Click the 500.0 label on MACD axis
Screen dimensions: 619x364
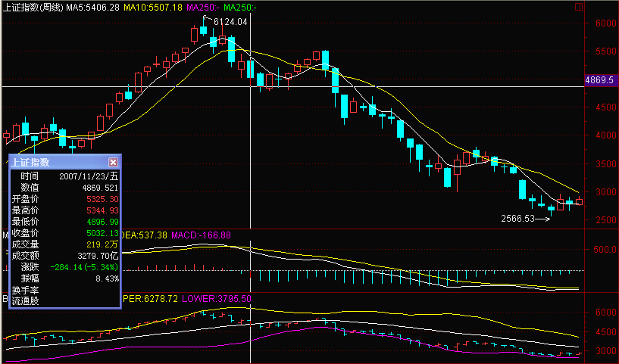(x=603, y=249)
